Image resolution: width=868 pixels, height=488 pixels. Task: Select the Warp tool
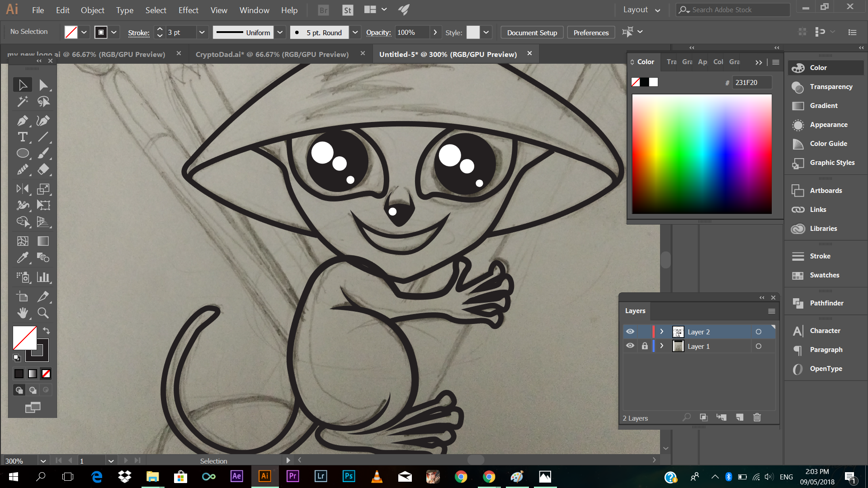coord(22,205)
